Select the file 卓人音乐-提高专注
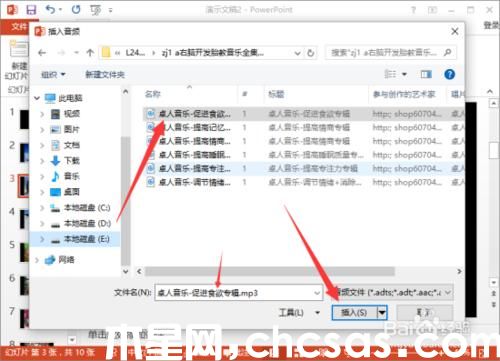 point(195,168)
